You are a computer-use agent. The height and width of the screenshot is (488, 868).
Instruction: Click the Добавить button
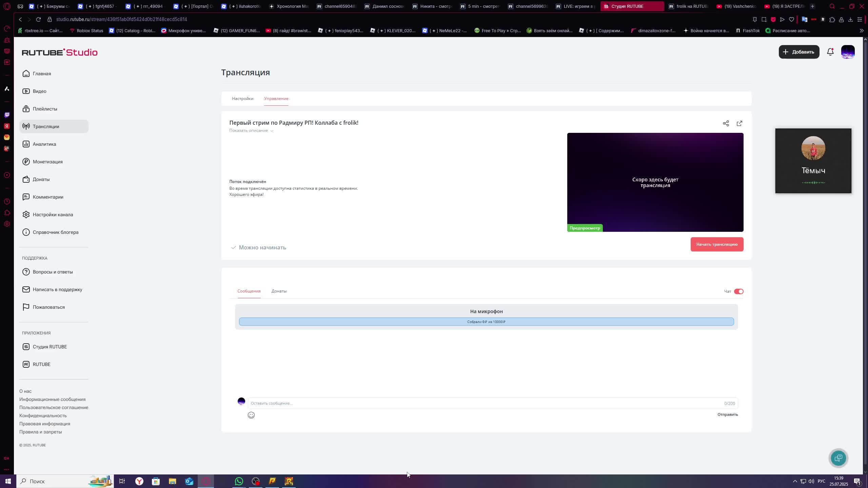pyautogui.click(x=798, y=52)
